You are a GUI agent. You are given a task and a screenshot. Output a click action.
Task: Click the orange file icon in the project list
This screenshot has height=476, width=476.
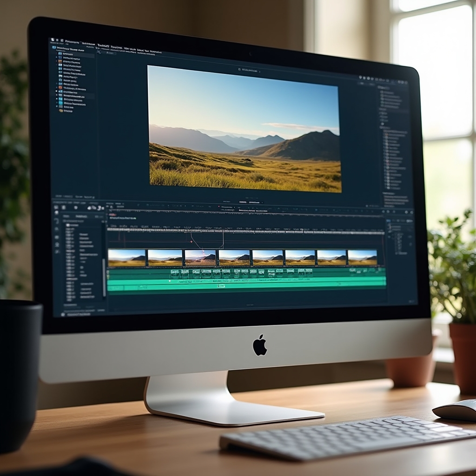[x=60, y=61]
